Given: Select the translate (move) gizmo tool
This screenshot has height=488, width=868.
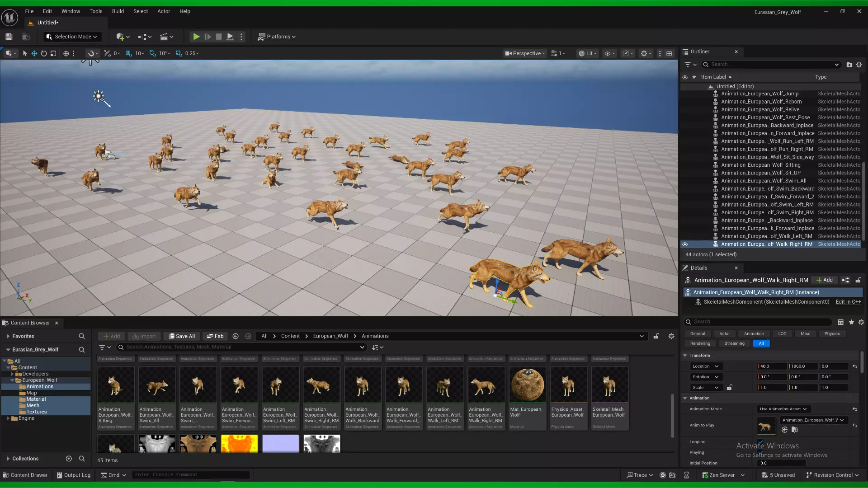Looking at the screenshot, I should (34, 53).
